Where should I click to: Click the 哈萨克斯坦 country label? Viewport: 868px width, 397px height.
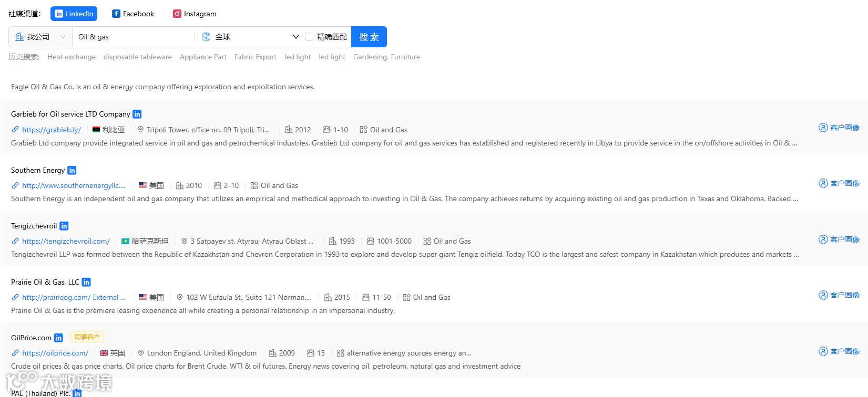click(150, 241)
